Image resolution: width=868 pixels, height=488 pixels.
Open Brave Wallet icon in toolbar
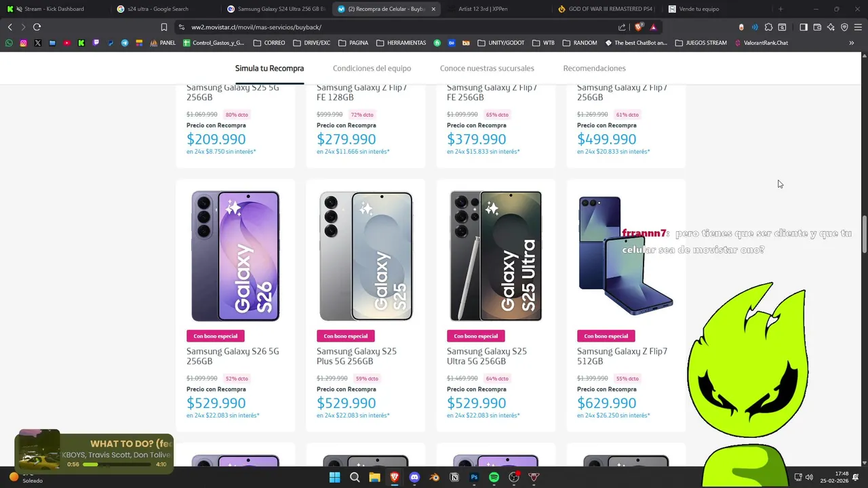(x=817, y=27)
